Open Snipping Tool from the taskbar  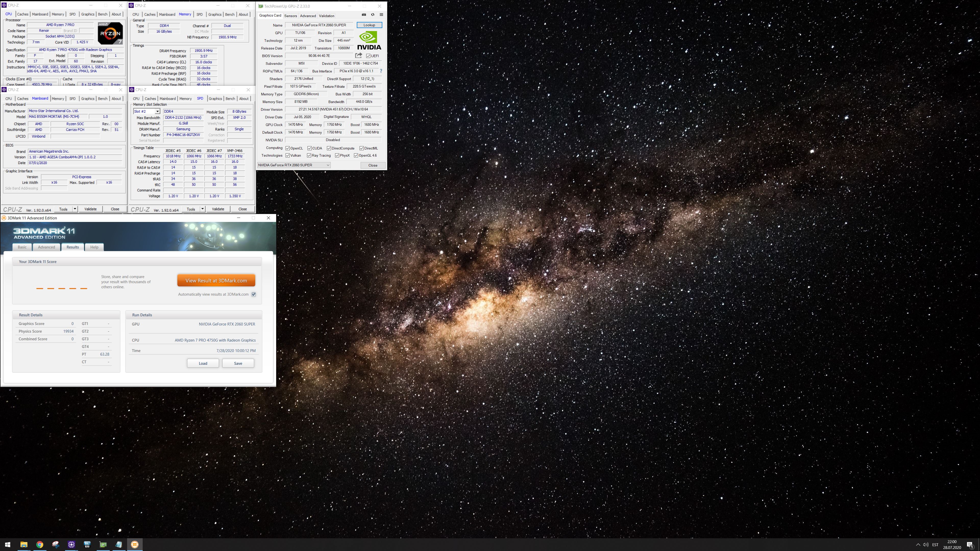click(56, 544)
